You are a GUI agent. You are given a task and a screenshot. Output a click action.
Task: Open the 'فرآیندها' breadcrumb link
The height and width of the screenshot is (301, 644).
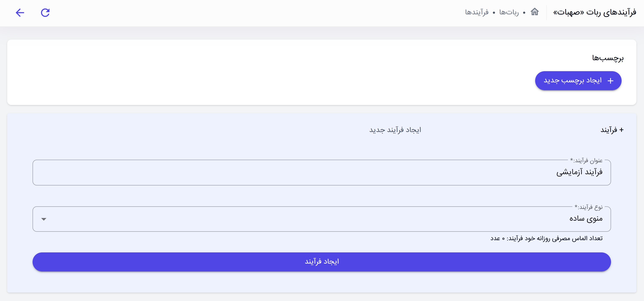pos(476,12)
